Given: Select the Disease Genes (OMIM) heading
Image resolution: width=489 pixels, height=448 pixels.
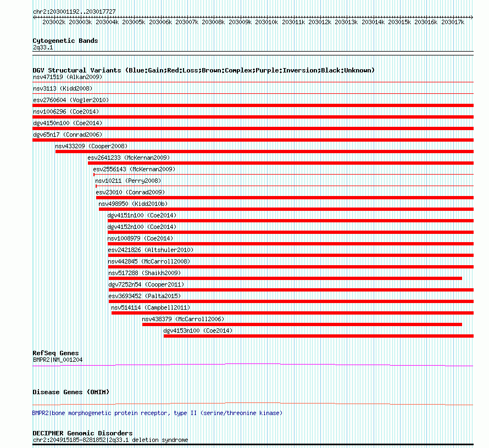Looking at the screenshot, I should click(71, 392).
